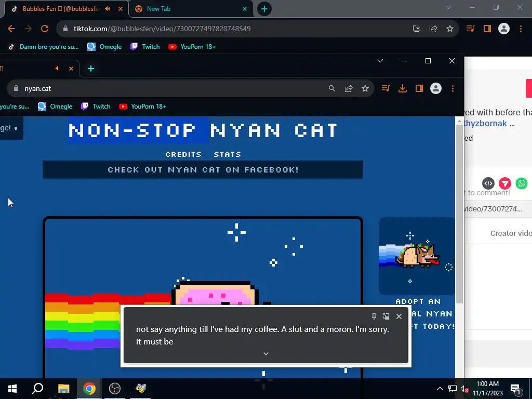Open tab search dropdown in nyan.cat window
The height and width of the screenshot is (399, 532).
[380, 61]
